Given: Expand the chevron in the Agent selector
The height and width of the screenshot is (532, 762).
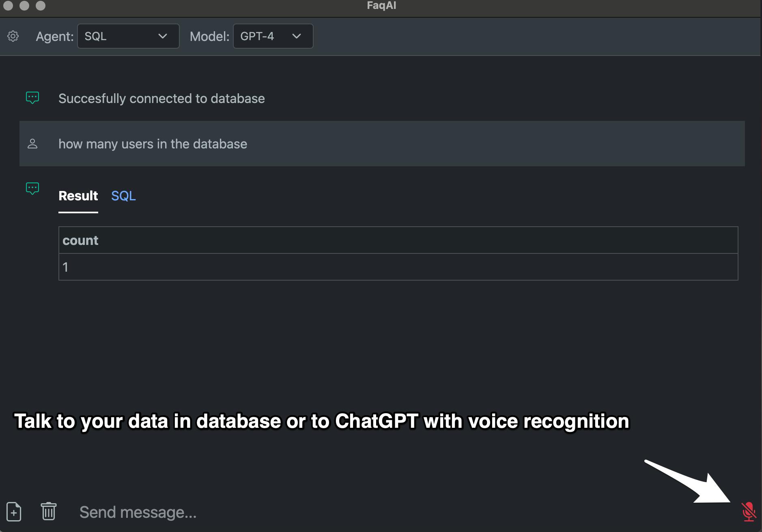Looking at the screenshot, I should tap(163, 36).
